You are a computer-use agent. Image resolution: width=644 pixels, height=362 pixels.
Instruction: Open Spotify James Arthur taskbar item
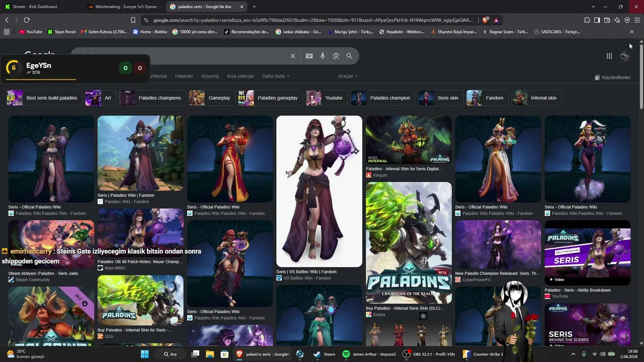click(x=369, y=354)
